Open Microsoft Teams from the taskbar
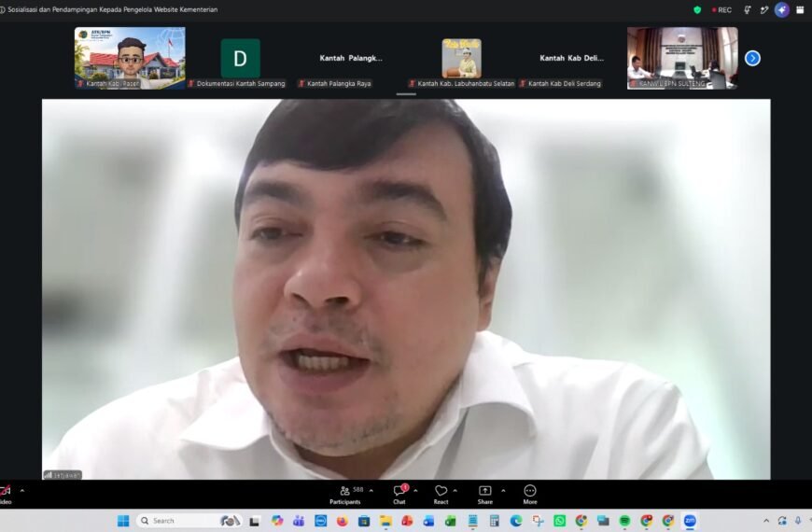 [299, 521]
